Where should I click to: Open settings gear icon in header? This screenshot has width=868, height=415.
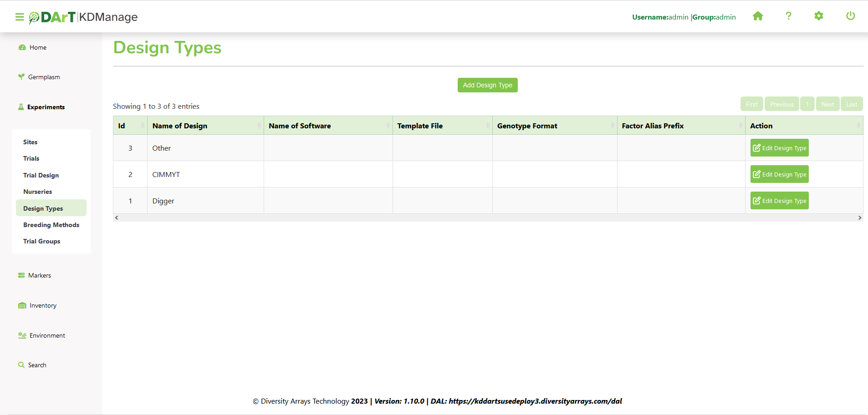click(818, 16)
